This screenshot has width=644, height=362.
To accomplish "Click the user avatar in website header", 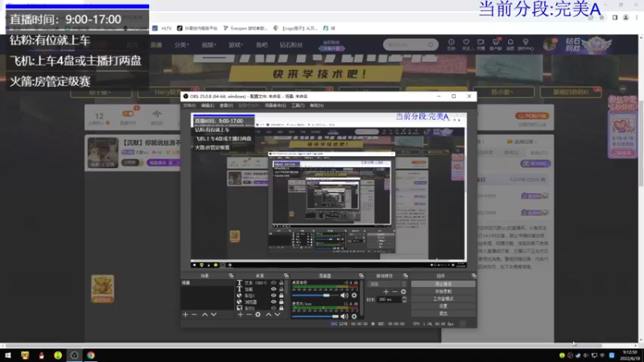I will [x=550, y=44].
